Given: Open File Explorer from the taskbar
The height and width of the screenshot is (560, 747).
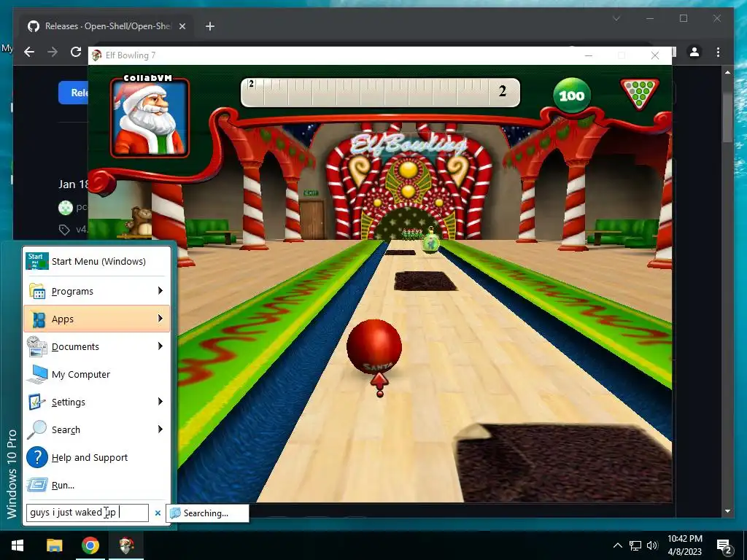Looking at the screenshot, I should (54, 545).
